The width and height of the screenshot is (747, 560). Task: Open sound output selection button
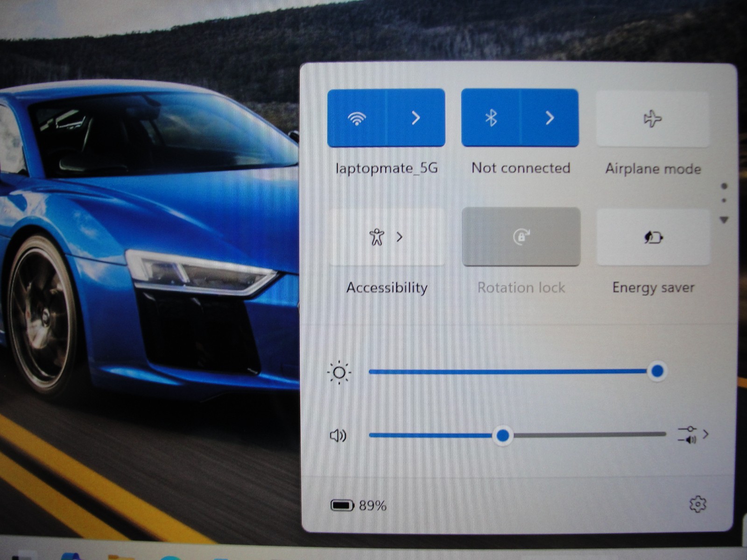(693, 434)
